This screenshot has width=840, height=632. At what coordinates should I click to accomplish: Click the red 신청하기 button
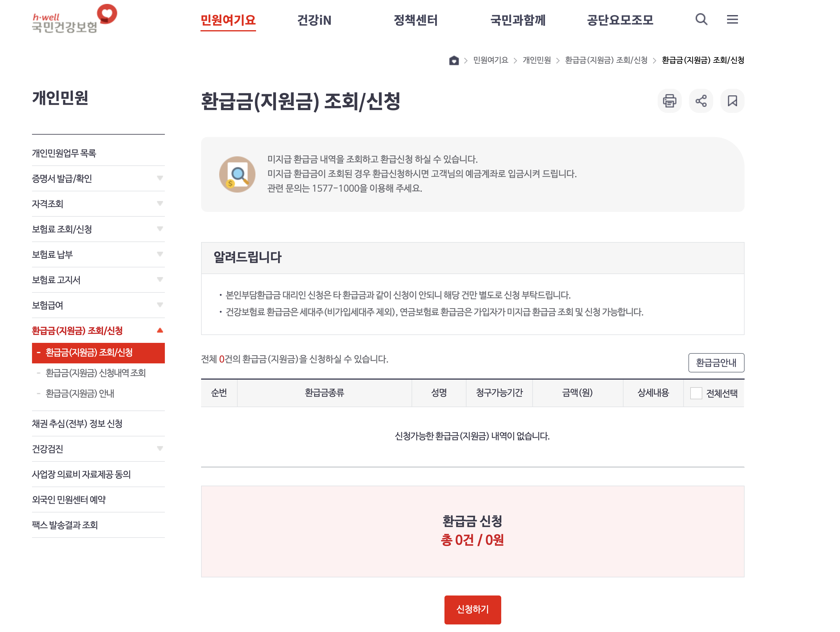tap(473, 609)
